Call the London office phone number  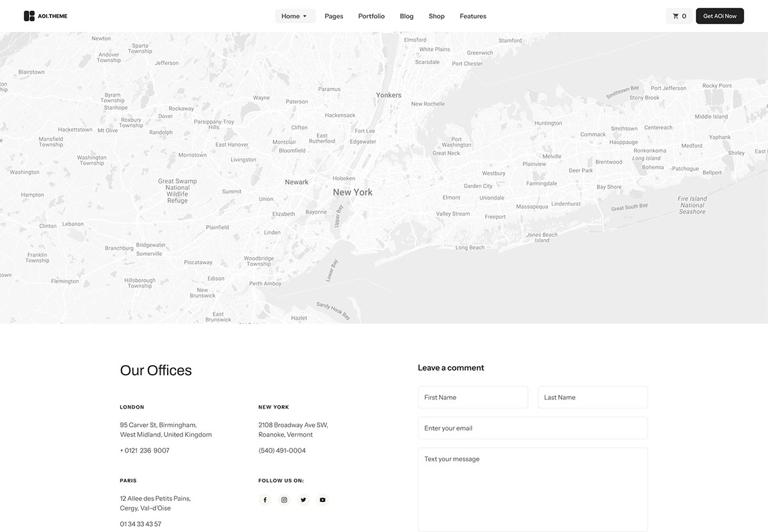click(145, 451)
